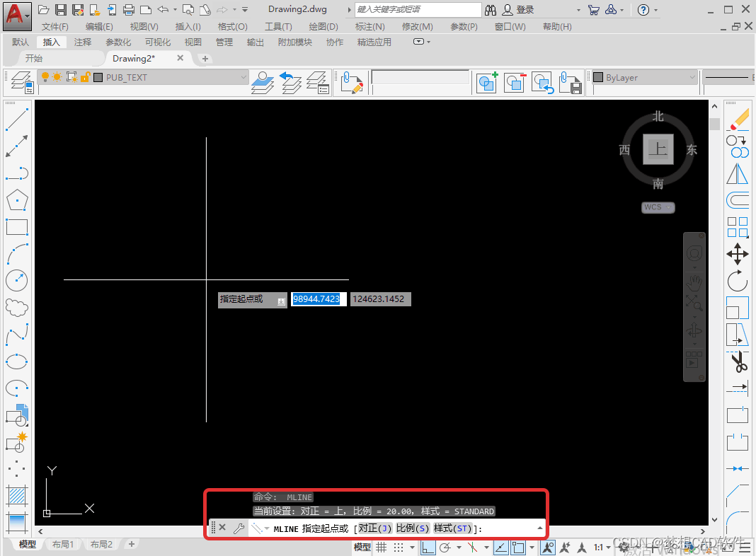This screenshot has width=756, height=556.
Task: Toggle the layer freeze sun icon
Action: (x=57, y=77)
